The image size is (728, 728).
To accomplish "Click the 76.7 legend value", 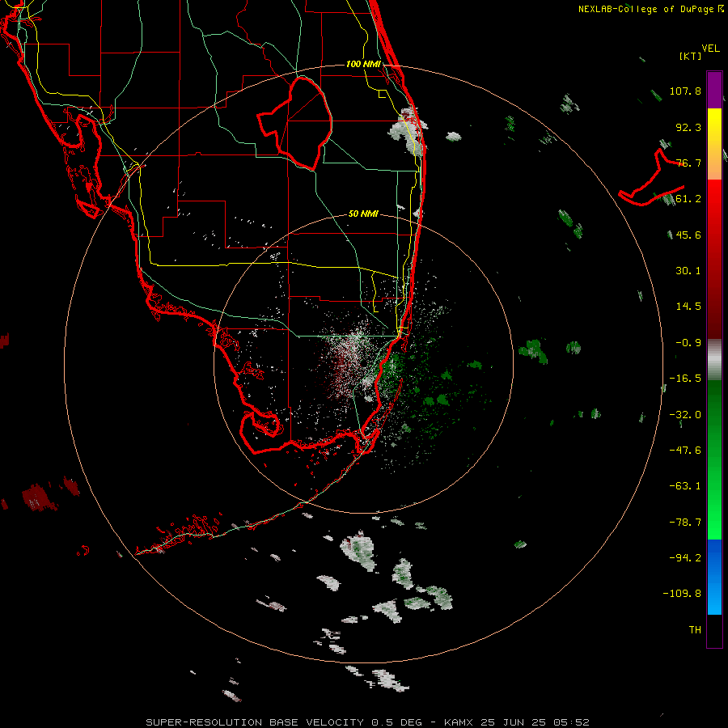I will [688, 163].
